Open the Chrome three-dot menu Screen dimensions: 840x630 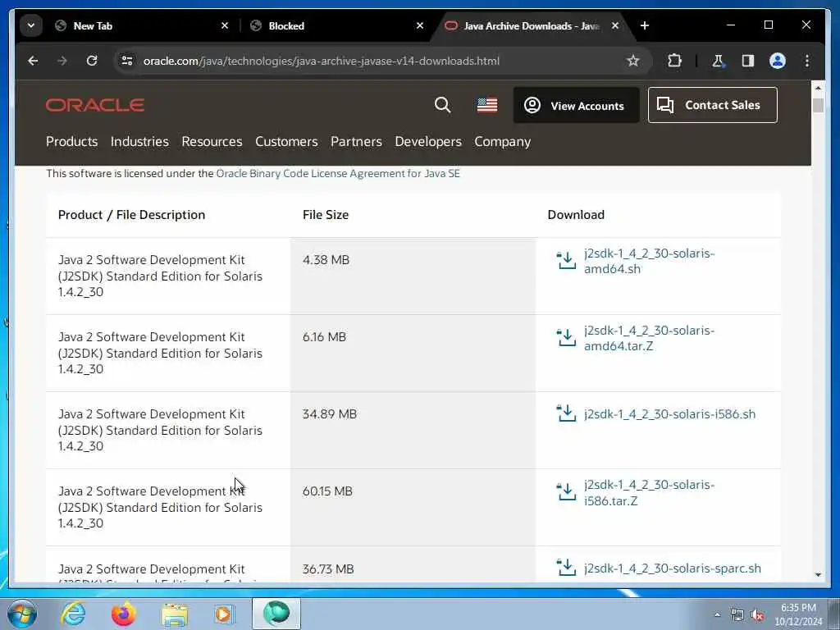pos(807,61)
